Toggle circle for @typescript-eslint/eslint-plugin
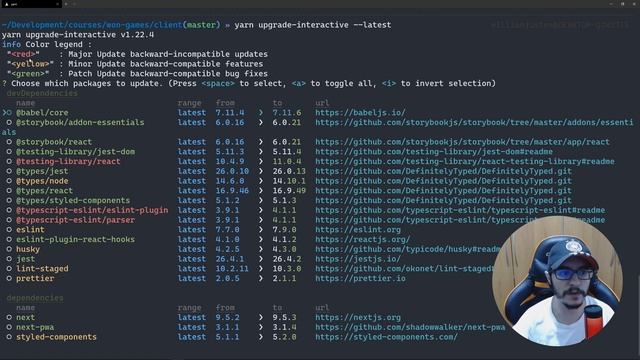 pyautogui.click(x=9, y=210)
